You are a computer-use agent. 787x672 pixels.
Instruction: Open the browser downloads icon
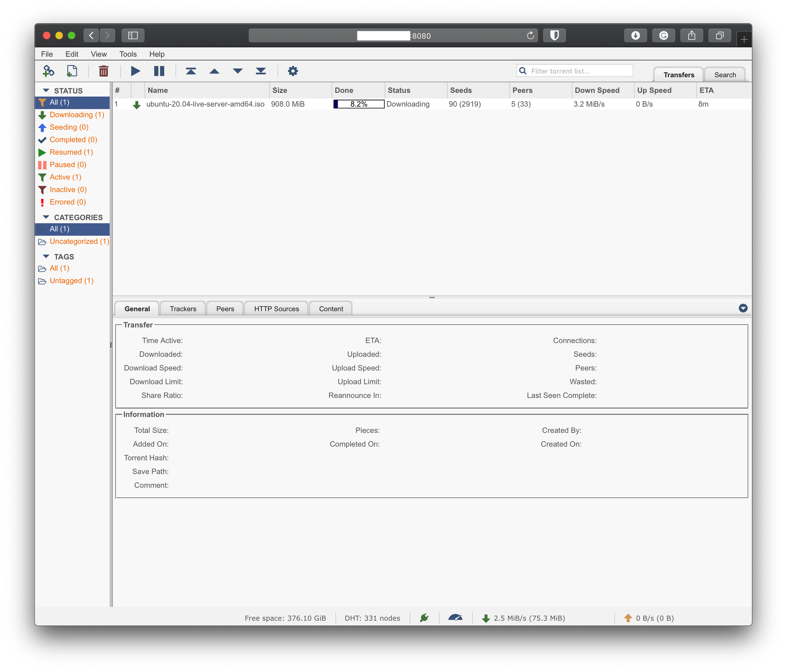636,35
